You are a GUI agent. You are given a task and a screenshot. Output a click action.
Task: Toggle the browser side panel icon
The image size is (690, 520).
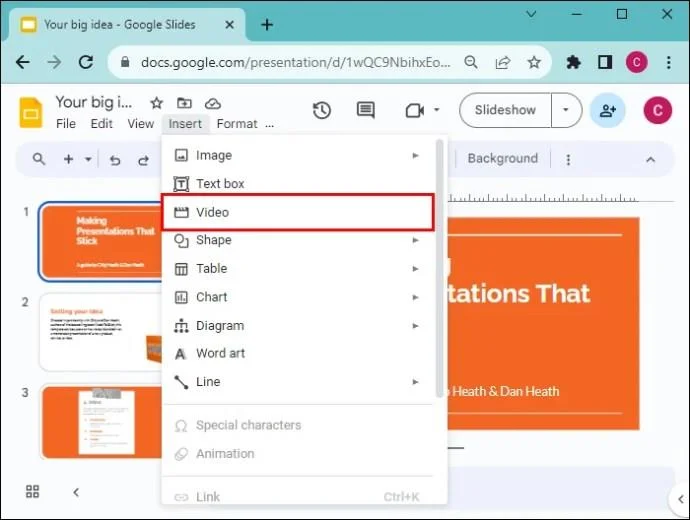pyautogui.click(x=605, y=62)
